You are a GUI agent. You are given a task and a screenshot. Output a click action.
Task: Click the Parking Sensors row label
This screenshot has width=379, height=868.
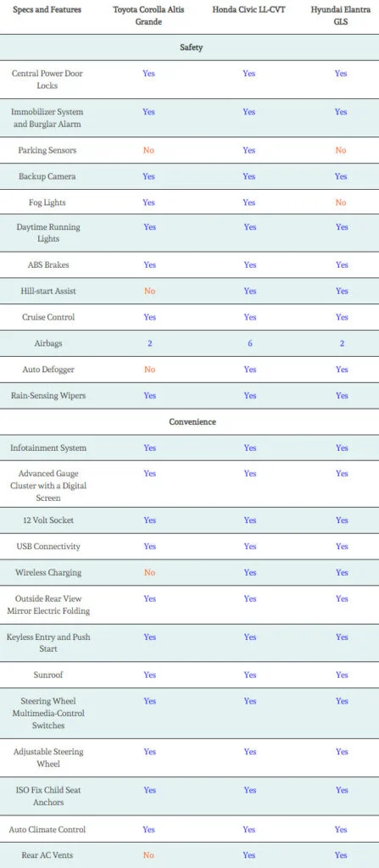47,151
